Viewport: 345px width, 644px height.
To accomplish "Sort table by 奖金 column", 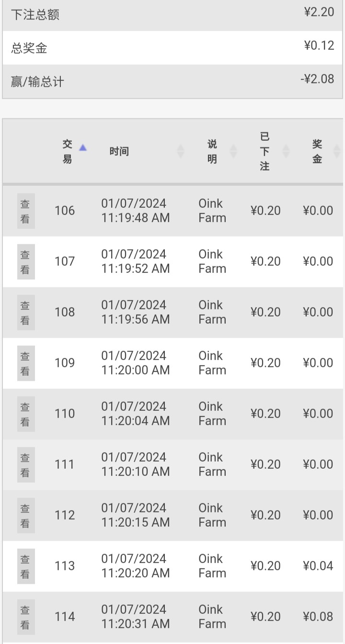I will pos(337,151).
